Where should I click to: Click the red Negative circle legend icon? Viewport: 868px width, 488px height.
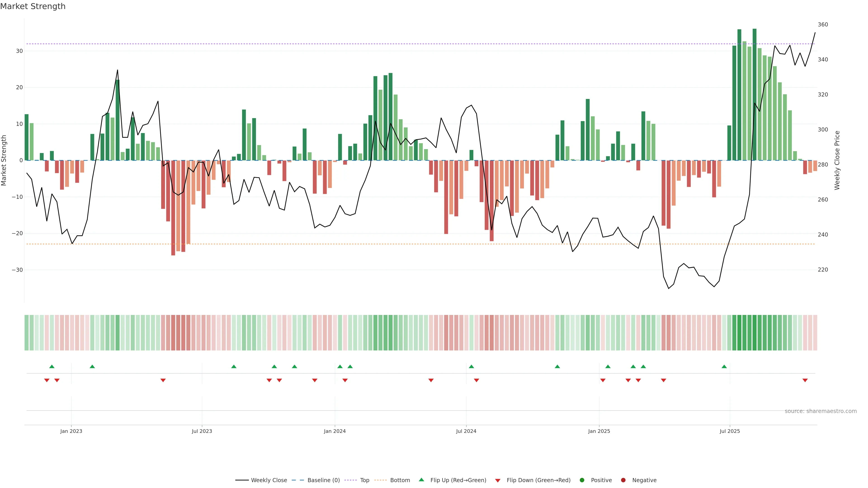623,480
